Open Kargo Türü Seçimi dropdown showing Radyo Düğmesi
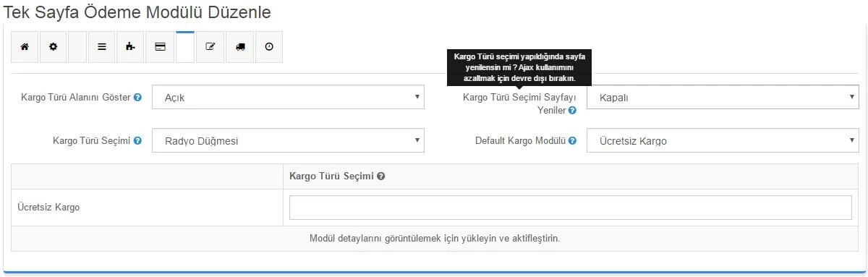The width and height of the screenshot is (868, 277). click(288, 141)
